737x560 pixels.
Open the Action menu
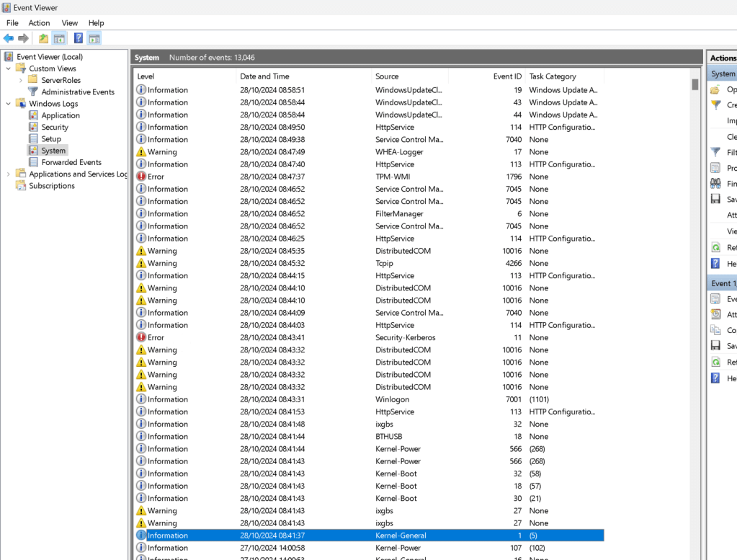39,22
